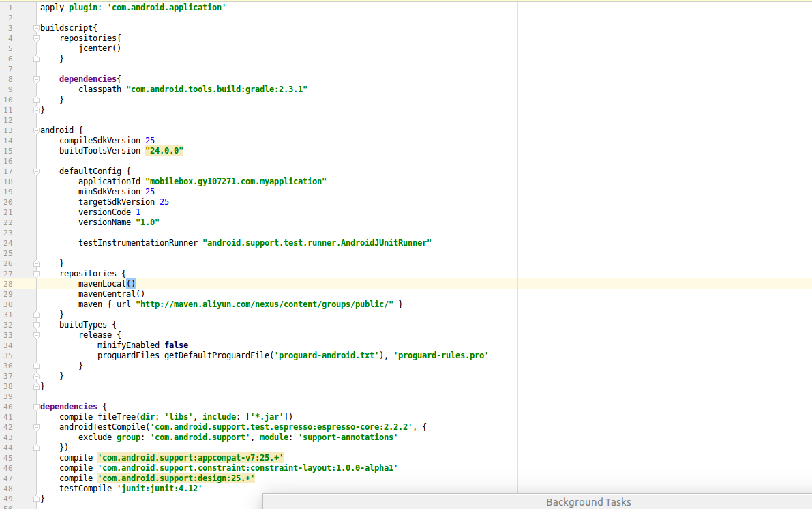This screenshot has width=812, height=509.
Task: Click the aliyun maven URL string
Action: (x=265, y=304)
